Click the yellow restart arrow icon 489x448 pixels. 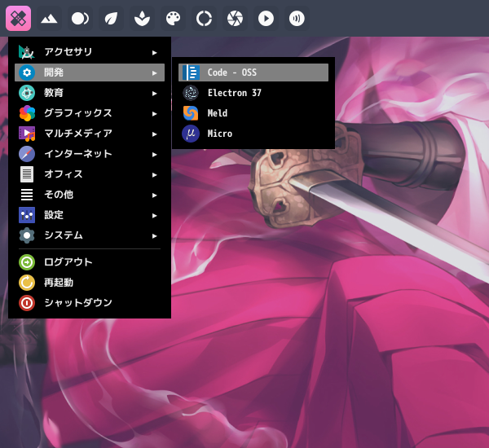[27, 283]
